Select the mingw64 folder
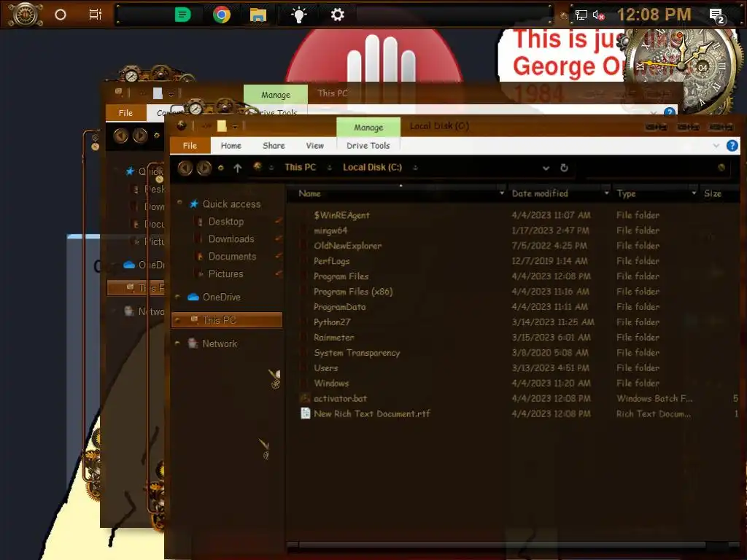This screenshot has height=560, width=747. point(330,230)
